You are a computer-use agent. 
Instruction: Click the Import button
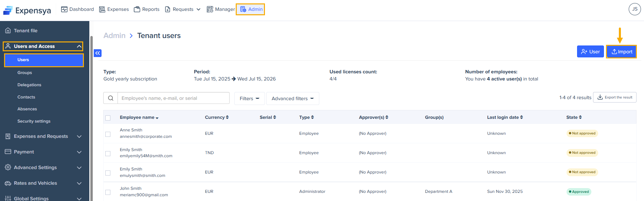coord(622,52)
